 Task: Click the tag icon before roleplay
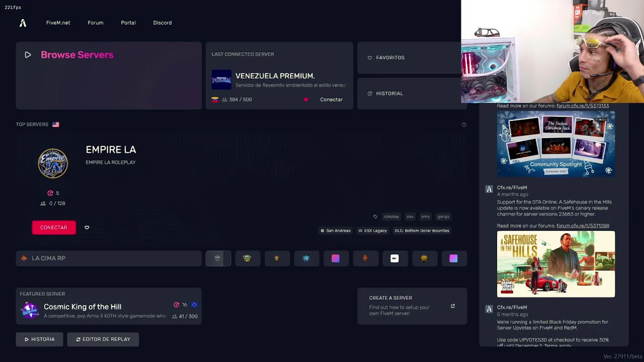[x=375, y=217]
